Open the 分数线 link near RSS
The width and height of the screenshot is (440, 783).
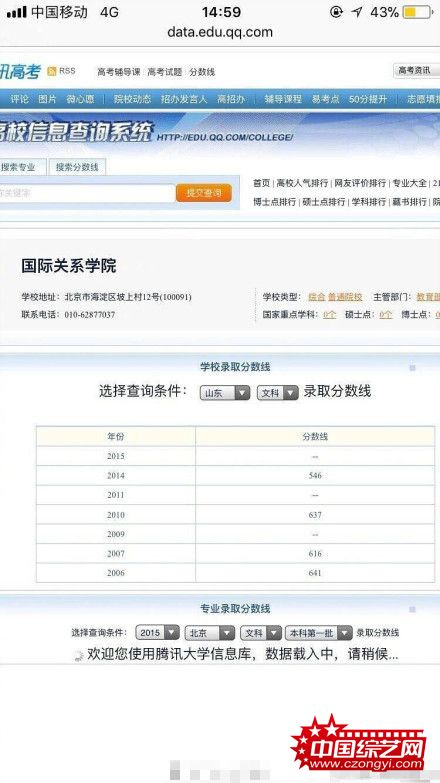pos(202,72)
